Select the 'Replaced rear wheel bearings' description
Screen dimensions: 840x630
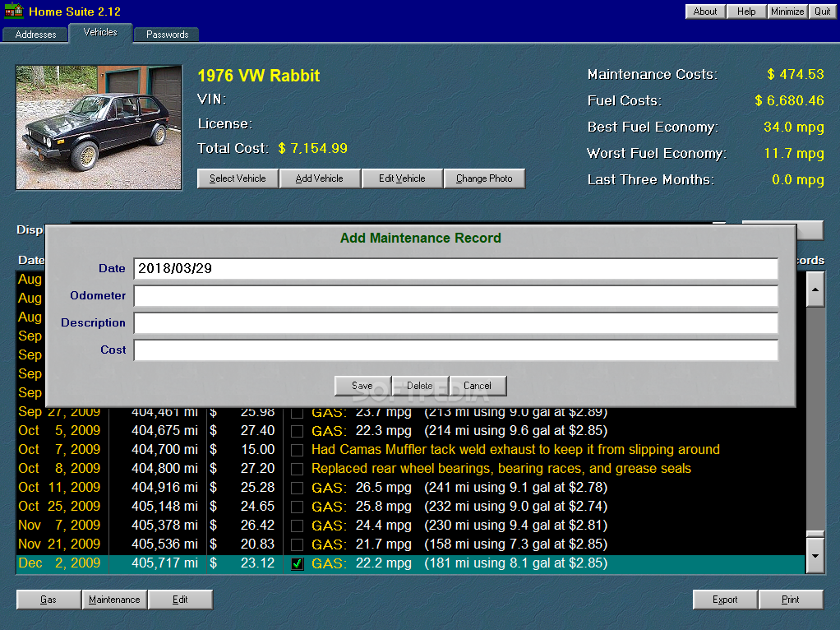click(501, 469)
